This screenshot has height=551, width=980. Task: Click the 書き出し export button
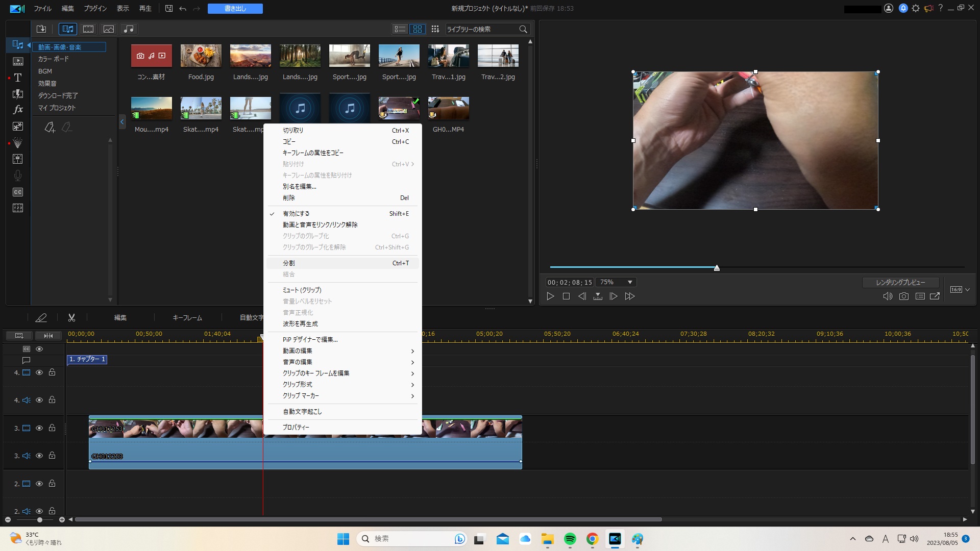234,8
